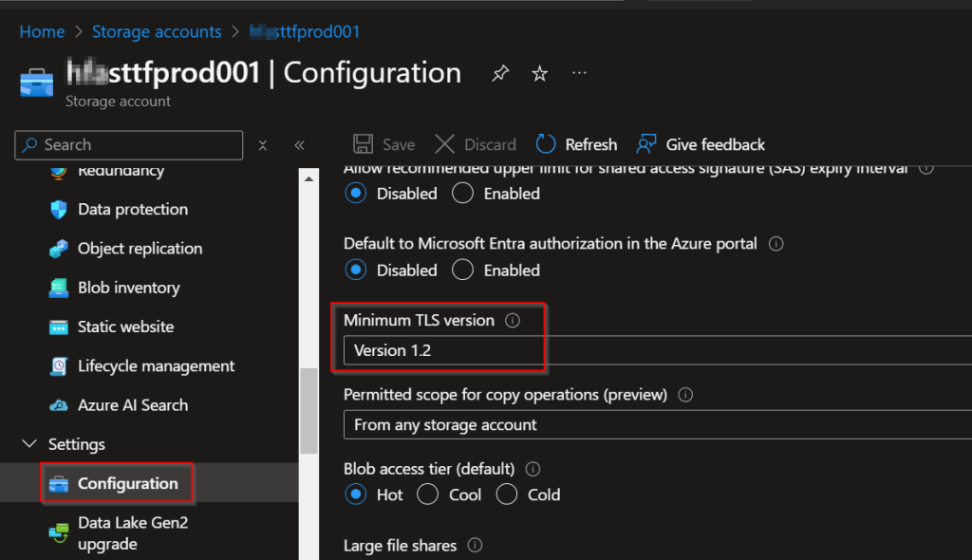This screenshot has width=972, height=560.
Task: Show info for Blob access tier default
Action: pyautogui.click(x=533, y=469)
